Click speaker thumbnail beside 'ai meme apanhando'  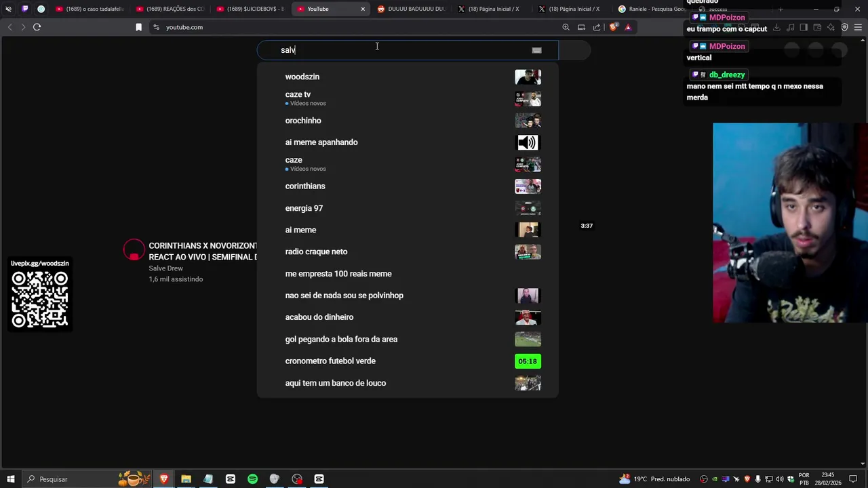pyautogui.click(x=528, y=142)
